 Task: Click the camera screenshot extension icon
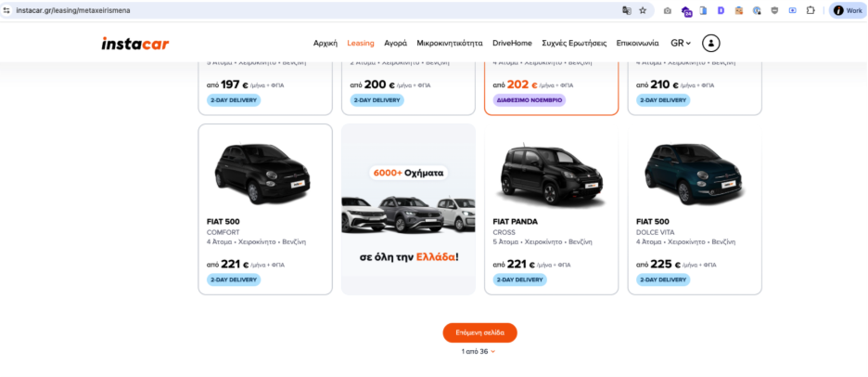click(667, 10)
